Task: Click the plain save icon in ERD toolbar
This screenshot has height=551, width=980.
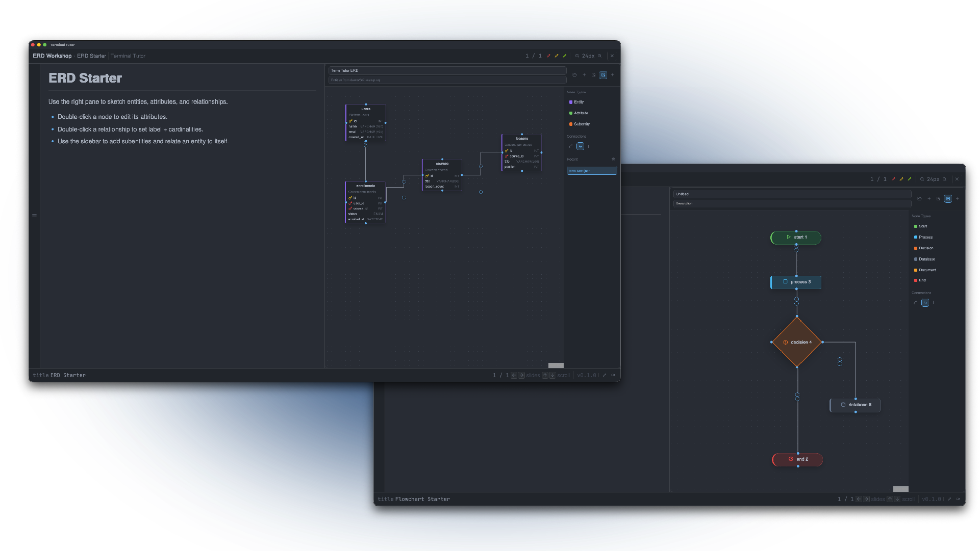Action: 593,75
